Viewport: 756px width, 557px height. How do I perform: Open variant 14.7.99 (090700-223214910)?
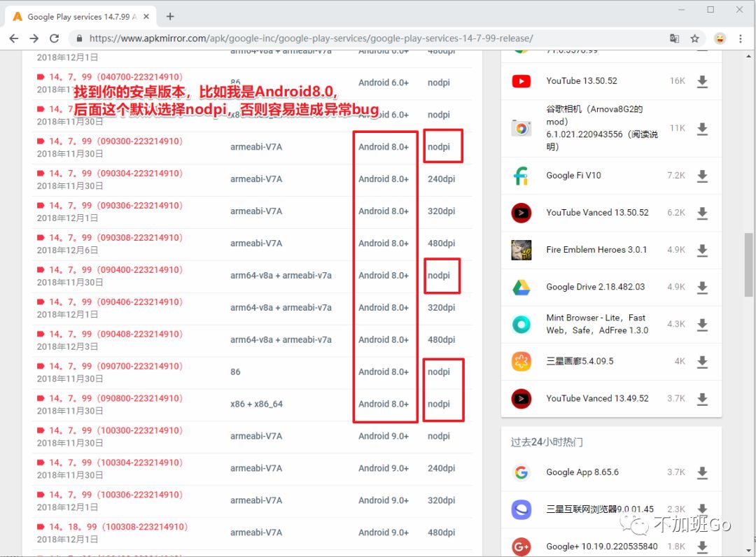click(115, 366)
